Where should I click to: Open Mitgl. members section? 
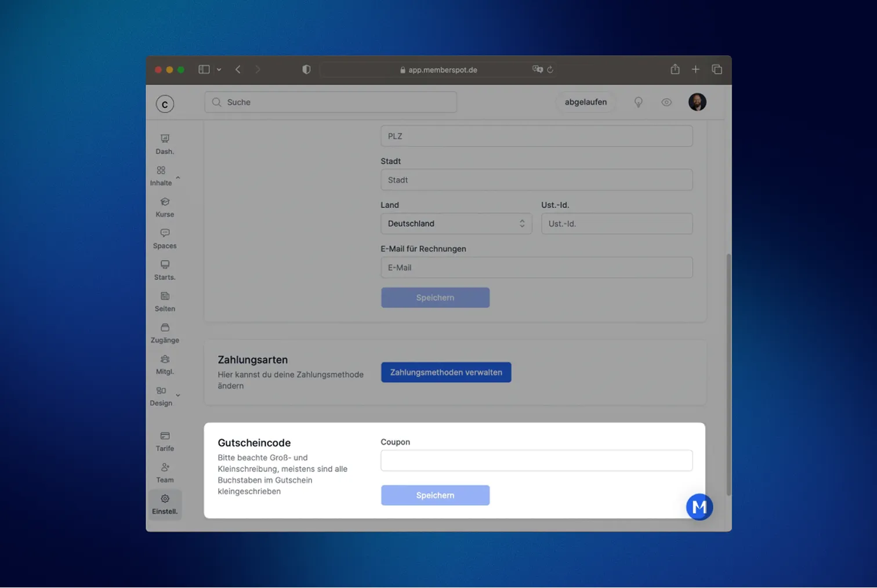tap(165, 364)
